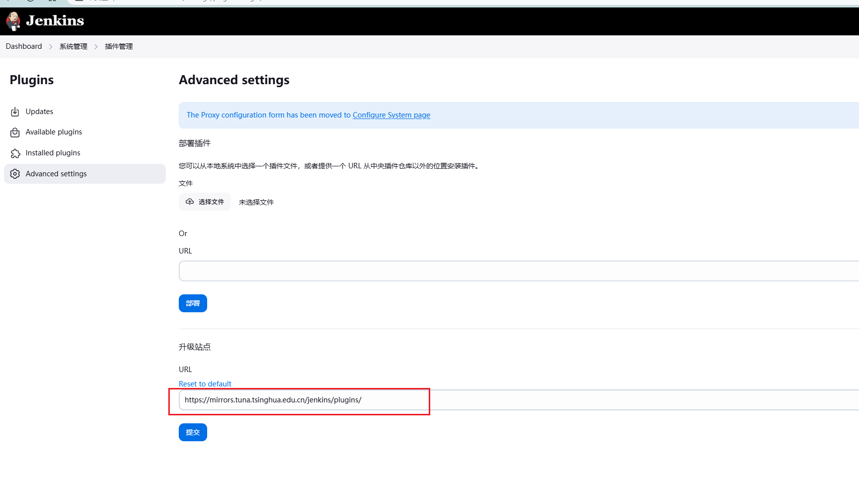859x504 pixels.
Task: Click the 未选择文件 label
Action: [256, 202]
